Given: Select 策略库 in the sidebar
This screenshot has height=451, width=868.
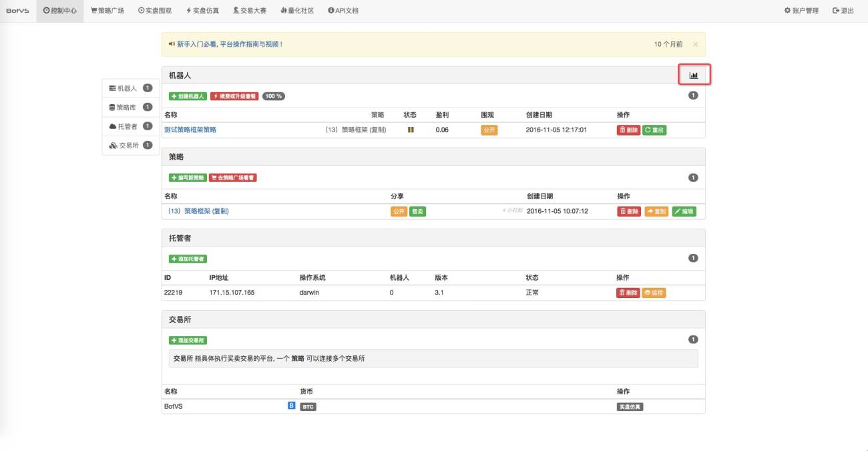Looking at the screenshot, I should point(130,107).
